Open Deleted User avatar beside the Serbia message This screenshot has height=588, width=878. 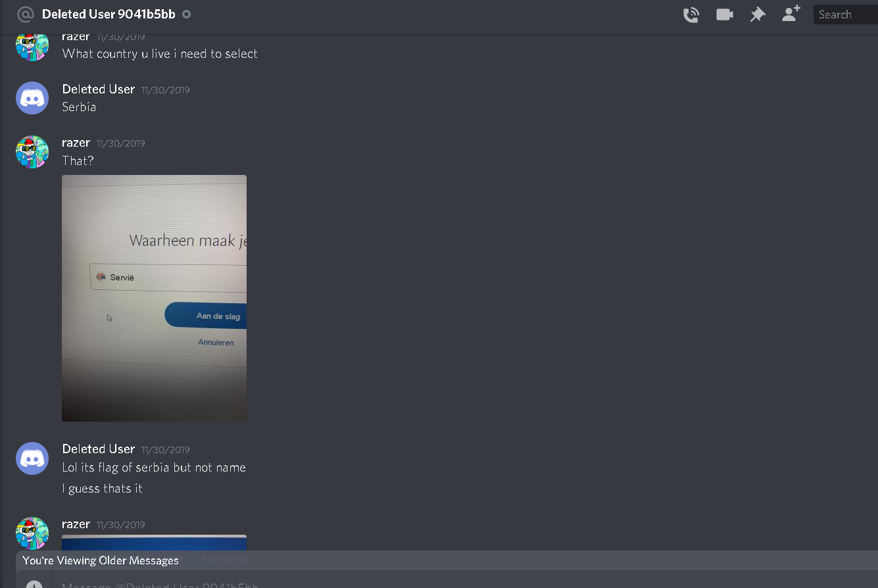click(32, 98)
